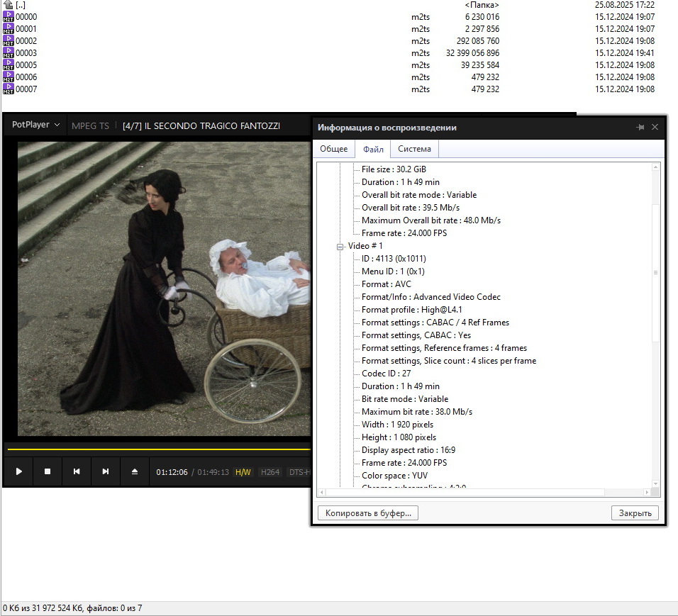
Task: Click the info panel vertical scrollbar down arrow
Action: point(655,483)
